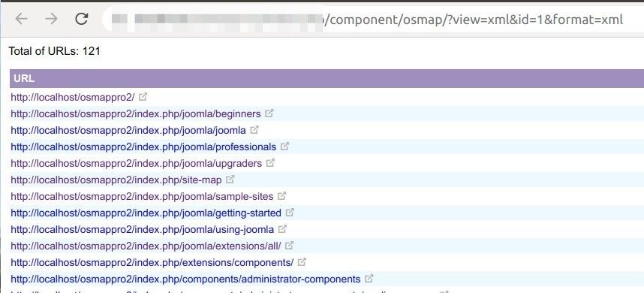644x293 pixels.
Task: Follow the index.php/site-map link
Action: [x=116, y=180]
